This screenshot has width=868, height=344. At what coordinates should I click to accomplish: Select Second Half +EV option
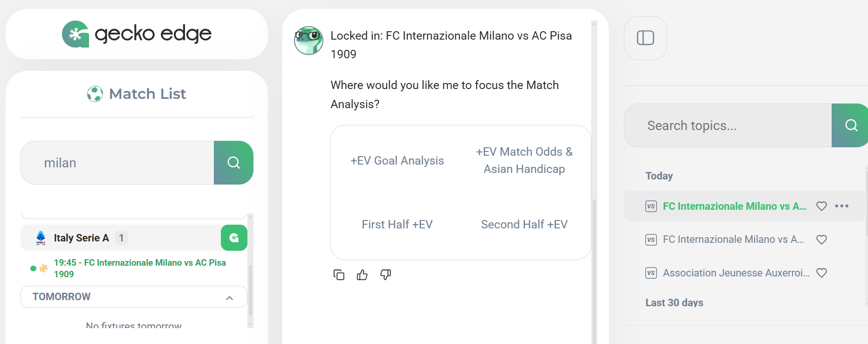[x=524, y=225]
